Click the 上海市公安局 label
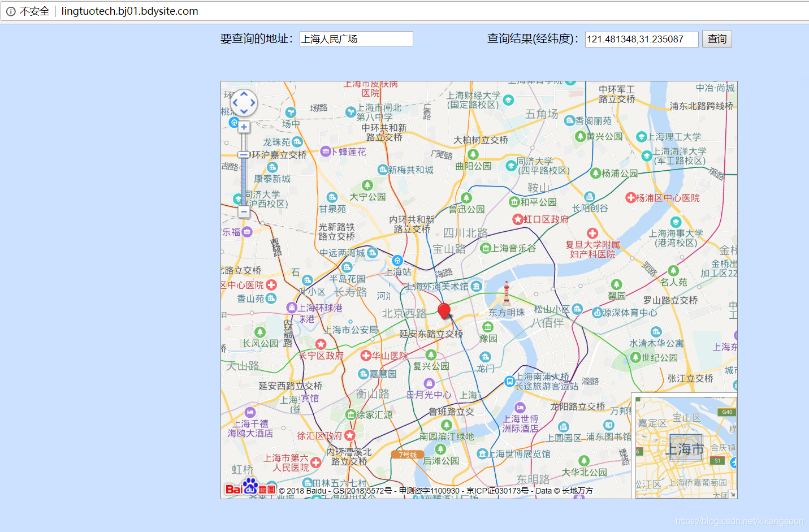809x532 pixels. 351,330
